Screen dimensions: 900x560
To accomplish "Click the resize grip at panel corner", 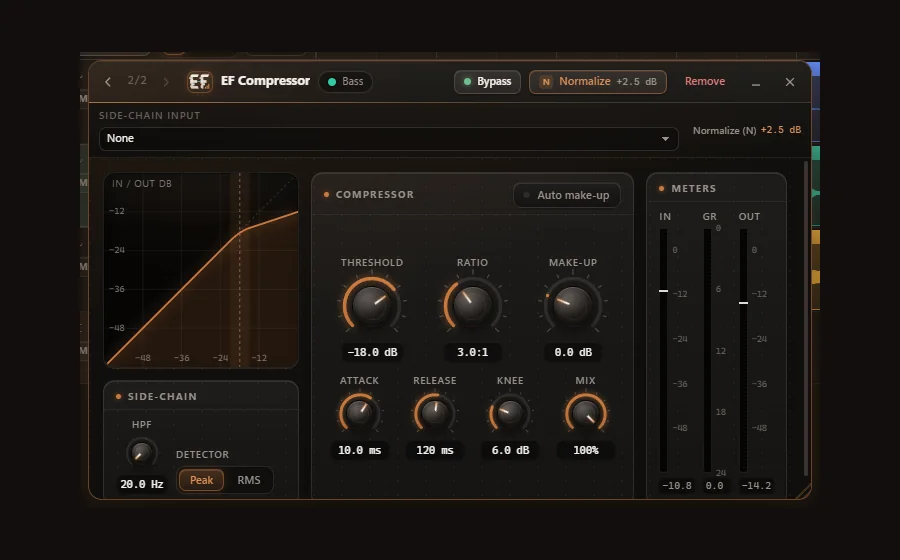I will 803,491.
